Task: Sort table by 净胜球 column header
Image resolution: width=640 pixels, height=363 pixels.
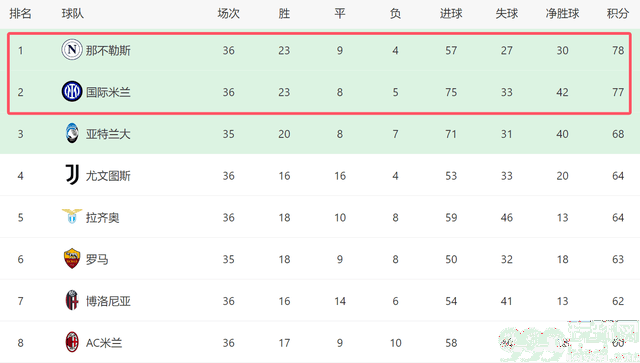Action: pyautogui.click(x=562, y=13)
